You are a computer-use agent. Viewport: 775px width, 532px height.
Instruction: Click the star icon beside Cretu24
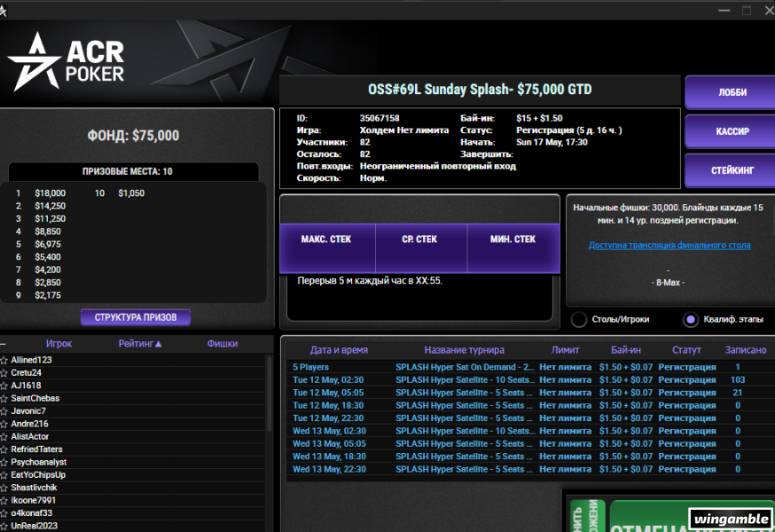coord(4,372)
